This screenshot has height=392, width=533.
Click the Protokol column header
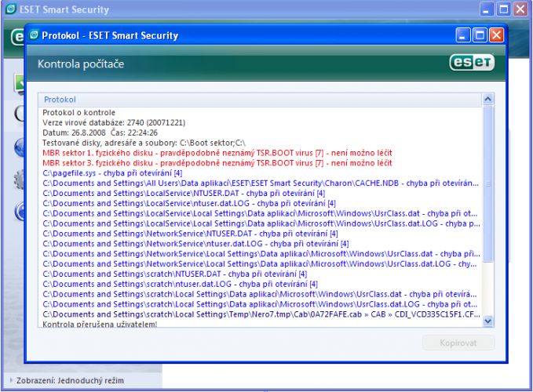tap(260, 100)
